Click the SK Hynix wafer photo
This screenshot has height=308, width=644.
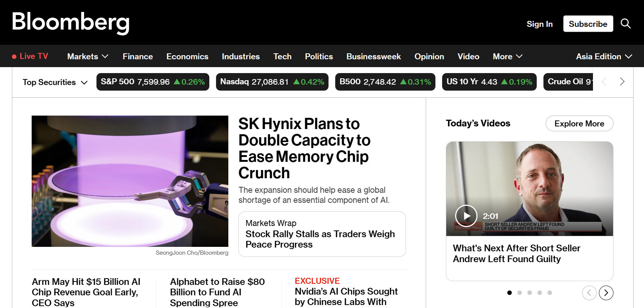130,181
